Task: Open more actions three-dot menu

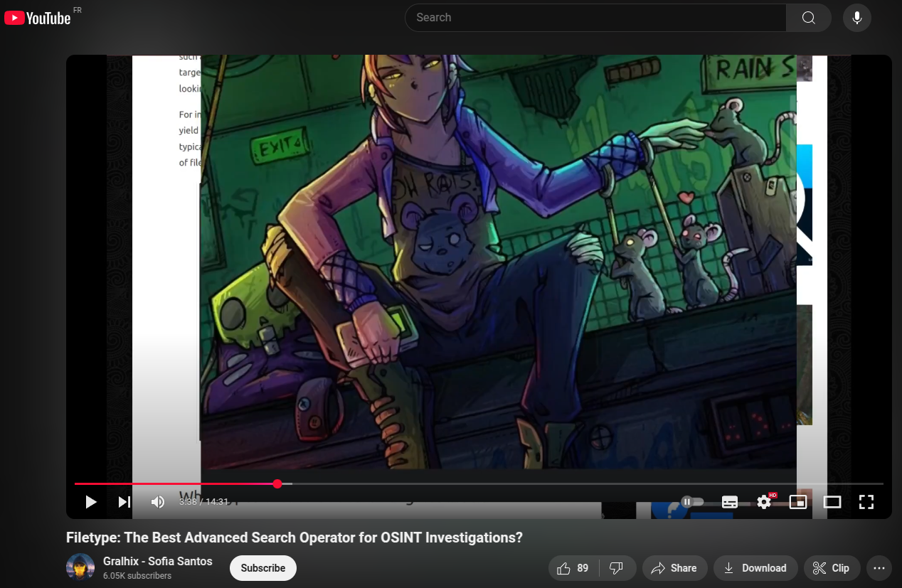Action: point(879,568)
